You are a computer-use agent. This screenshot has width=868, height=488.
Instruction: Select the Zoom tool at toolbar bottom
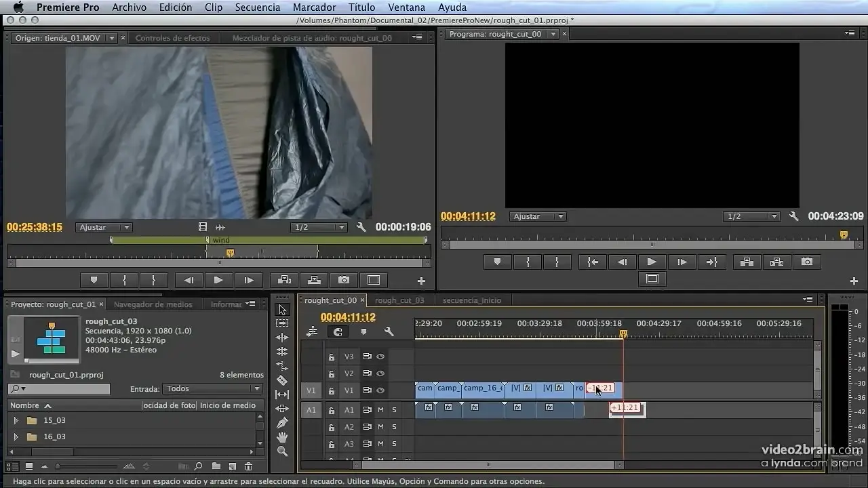point(282,451)
